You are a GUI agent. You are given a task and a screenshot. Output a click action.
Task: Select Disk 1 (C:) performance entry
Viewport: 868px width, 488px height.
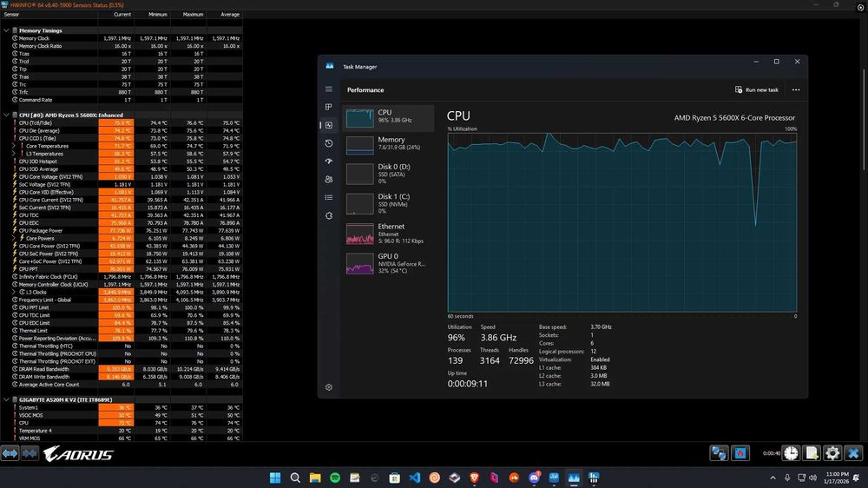388,203
